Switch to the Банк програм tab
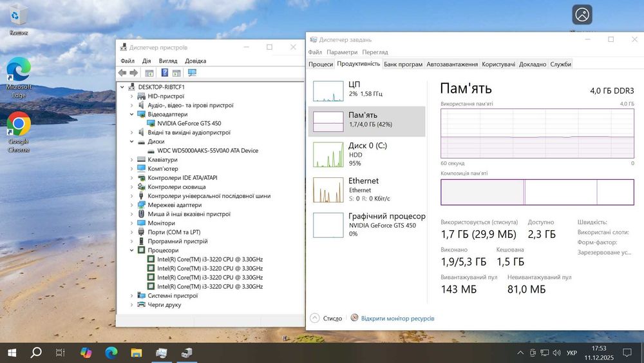This screenshot has height=363, width=644. tap(403, 64)
